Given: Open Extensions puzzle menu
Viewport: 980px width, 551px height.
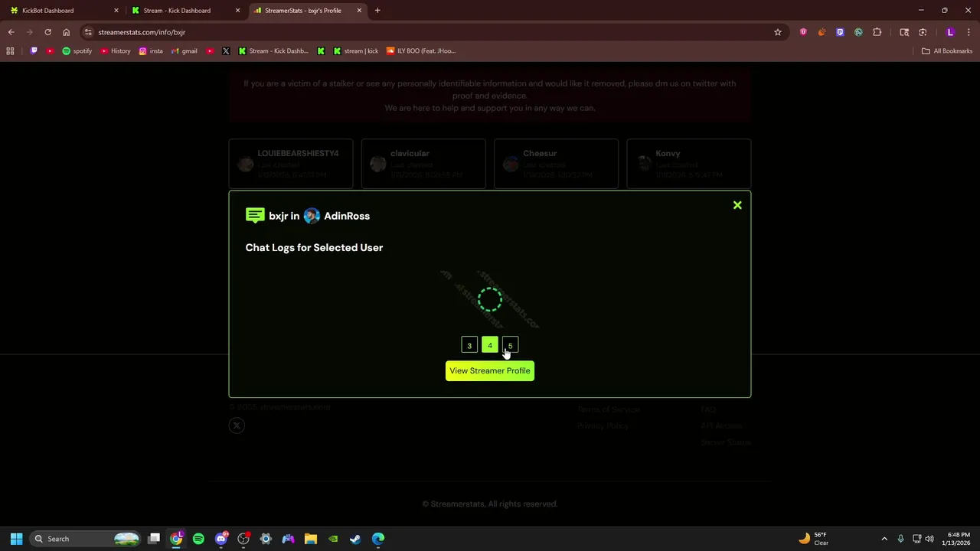Looking at the screenshot, I should [877, 32].
